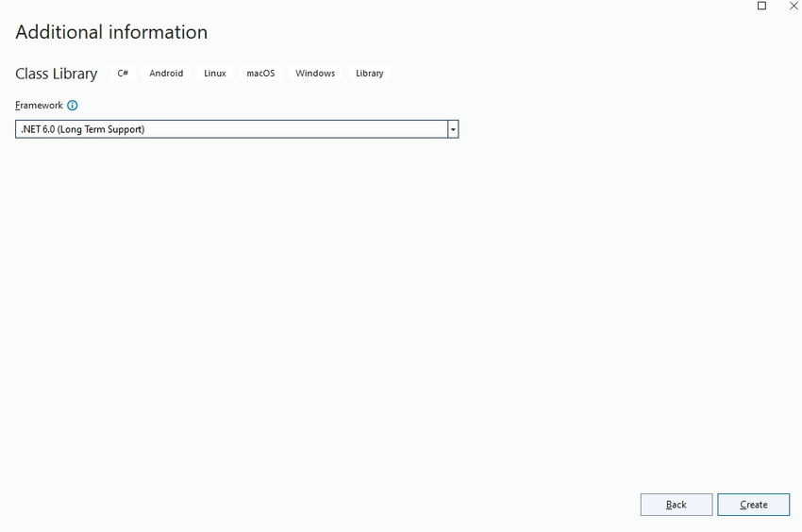Click the Framework label
The image size is (802, 532).
39,106
